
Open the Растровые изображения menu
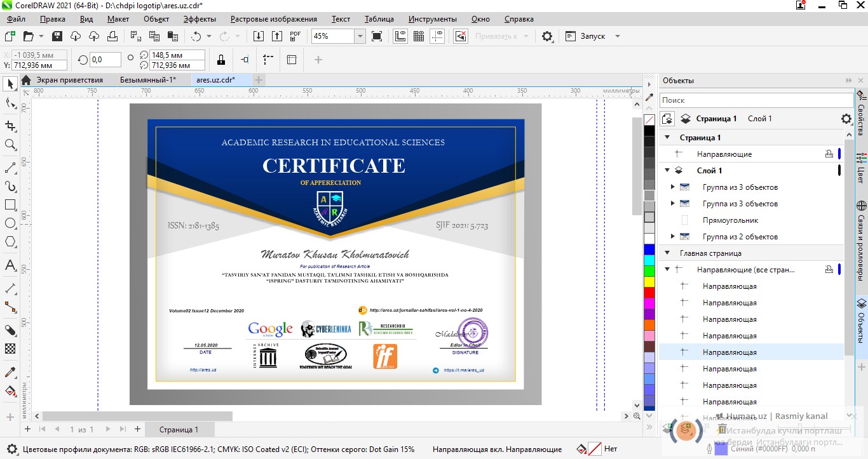tap(273, 19)
